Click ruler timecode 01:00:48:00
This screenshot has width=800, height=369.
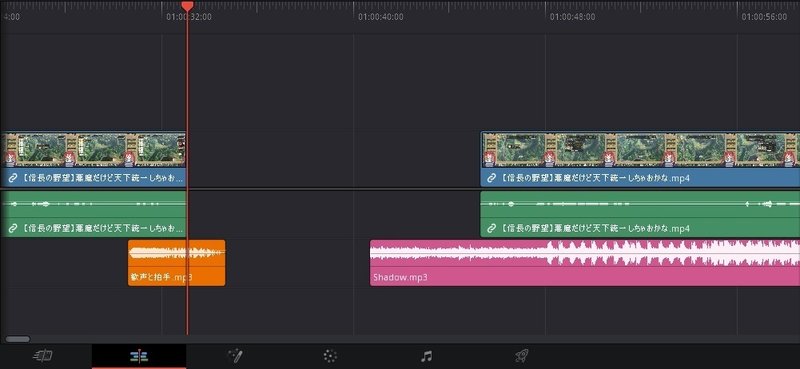point(572,17)
